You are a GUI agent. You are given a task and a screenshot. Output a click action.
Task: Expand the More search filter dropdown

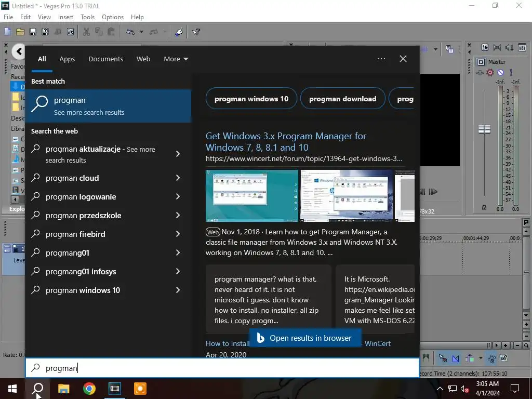[x=176, y=59]
